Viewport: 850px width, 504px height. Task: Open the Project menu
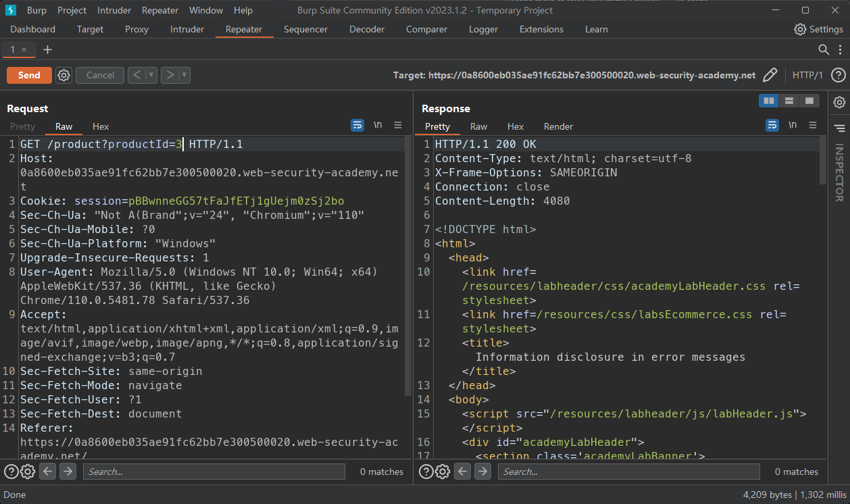pos(72,10)
